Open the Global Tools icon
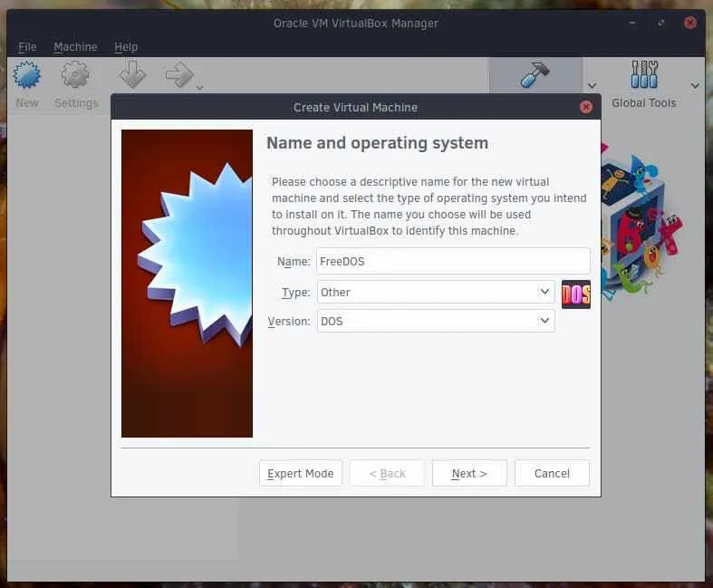 tap(644, 76)
